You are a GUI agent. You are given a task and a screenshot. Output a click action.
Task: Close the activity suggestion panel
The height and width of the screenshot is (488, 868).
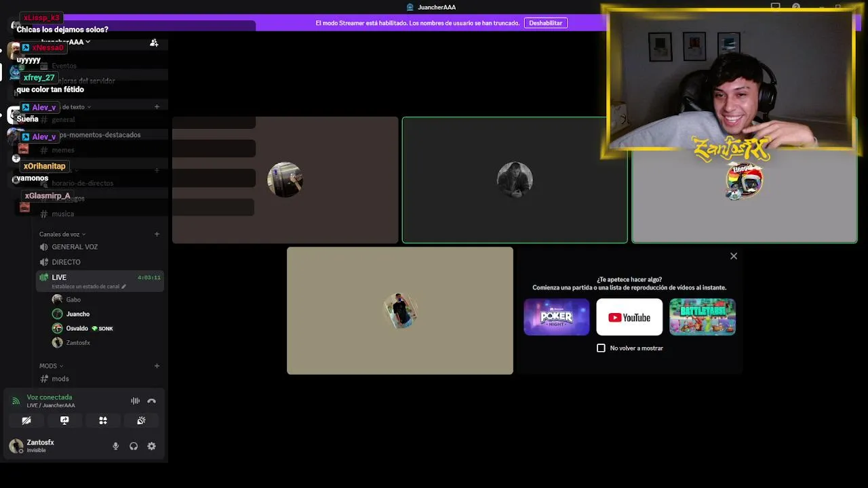[x=733, y=256]
